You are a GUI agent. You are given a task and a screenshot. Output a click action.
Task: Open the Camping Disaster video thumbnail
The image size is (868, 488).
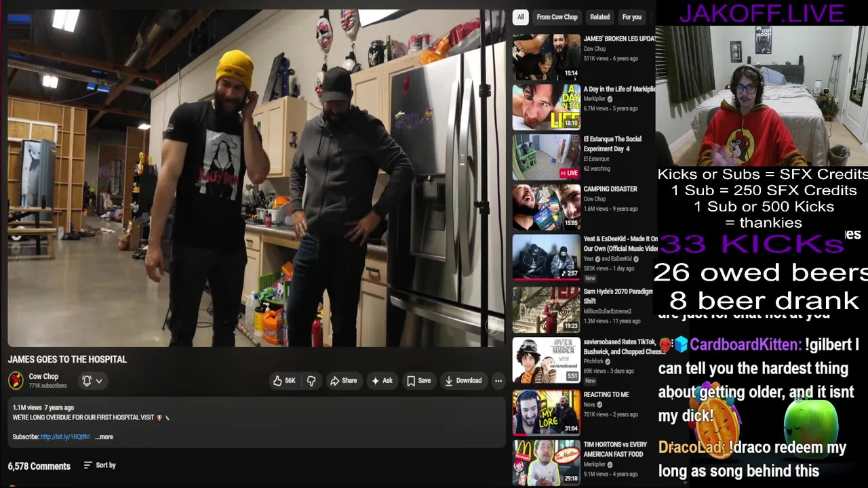546,208
